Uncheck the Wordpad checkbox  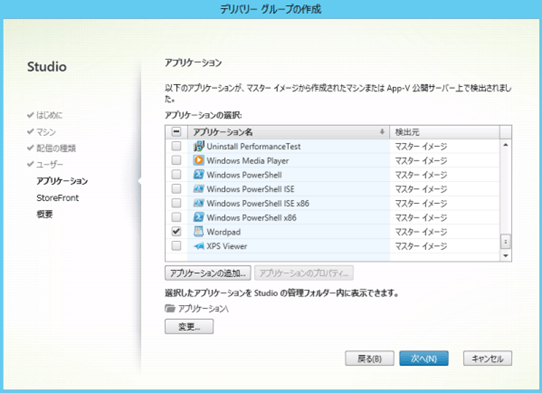[x=176, y=231]
